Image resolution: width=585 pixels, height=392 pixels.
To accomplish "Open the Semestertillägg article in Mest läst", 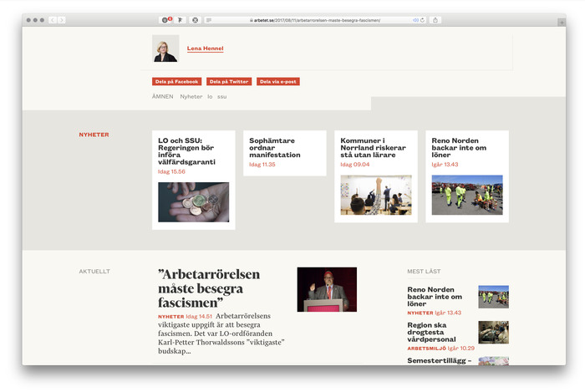I will (x=439, y=361).
